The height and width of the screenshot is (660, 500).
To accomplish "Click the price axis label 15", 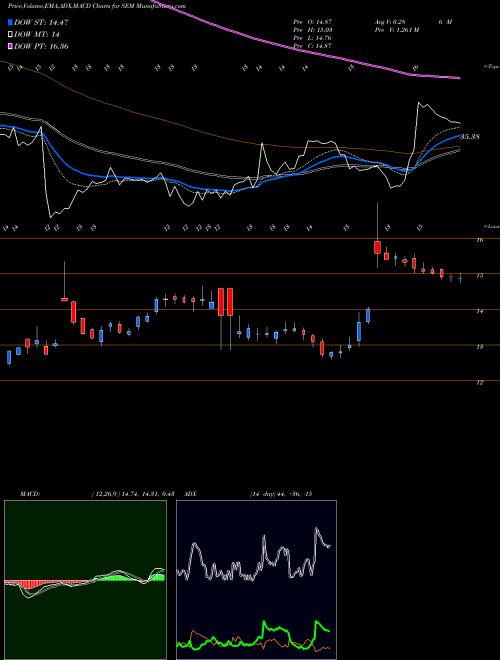I will [x=479, y=276].
